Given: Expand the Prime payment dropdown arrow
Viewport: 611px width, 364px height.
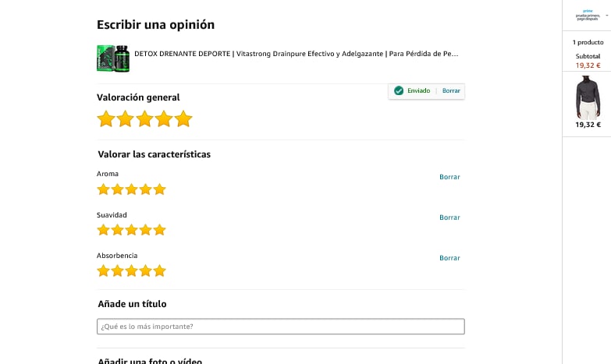Looking at the screenshot, I should [607, 16].
